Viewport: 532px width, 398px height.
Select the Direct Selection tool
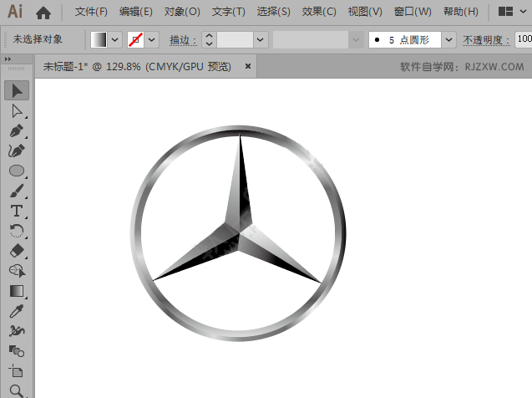(x=17, y=111)
